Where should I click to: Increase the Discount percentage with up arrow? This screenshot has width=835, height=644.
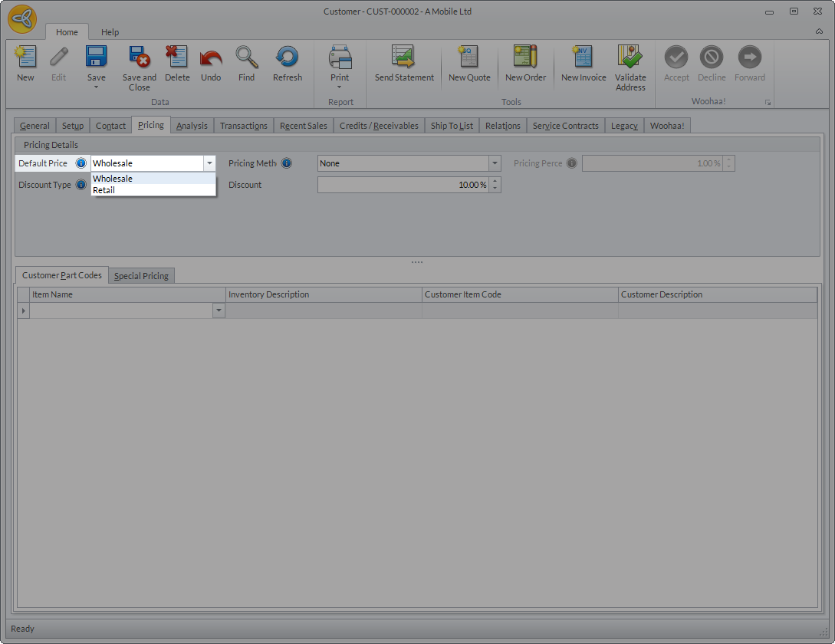point(495,182)
